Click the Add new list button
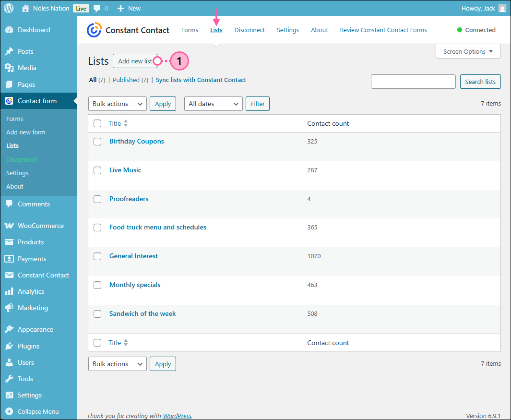 pyautogui.click(x=135, y=61)
